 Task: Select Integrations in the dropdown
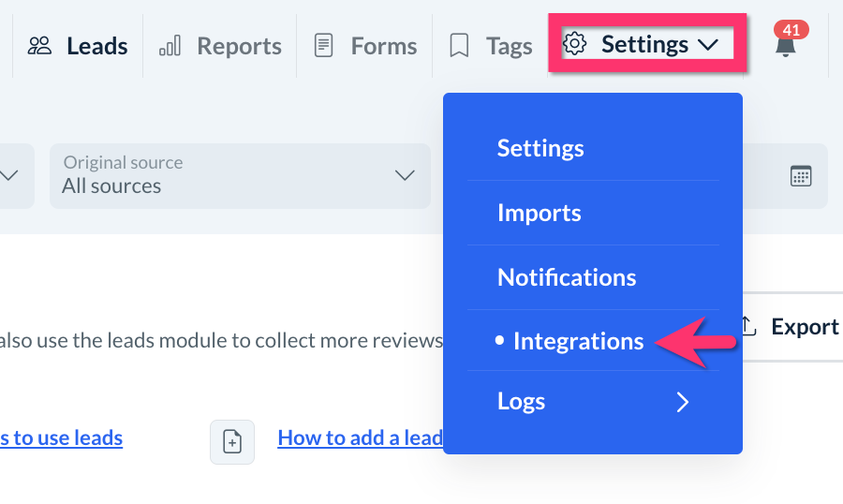(x=578, y=341)
